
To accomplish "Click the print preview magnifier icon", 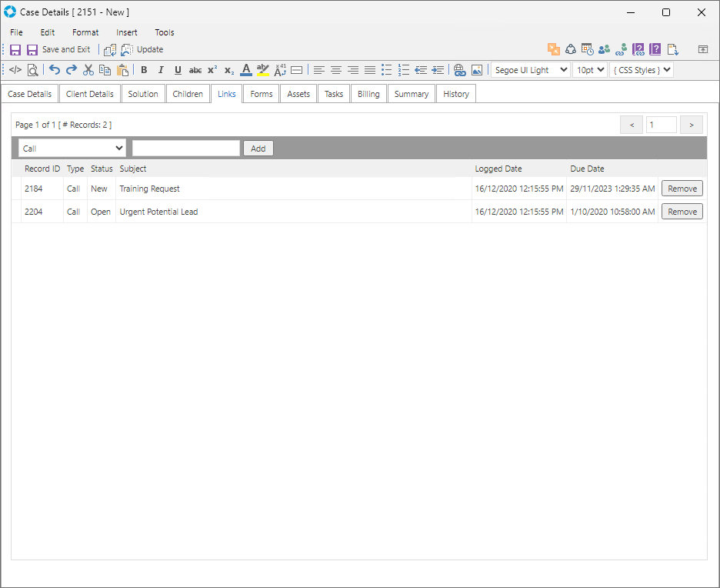I will [x=32, y=70].
